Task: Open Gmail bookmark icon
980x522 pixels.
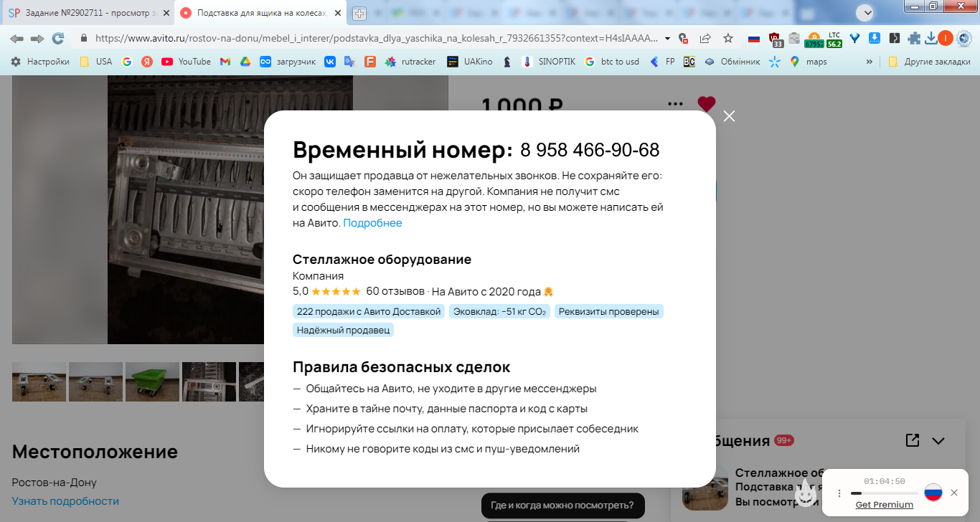Action: (x=225, y=62)
